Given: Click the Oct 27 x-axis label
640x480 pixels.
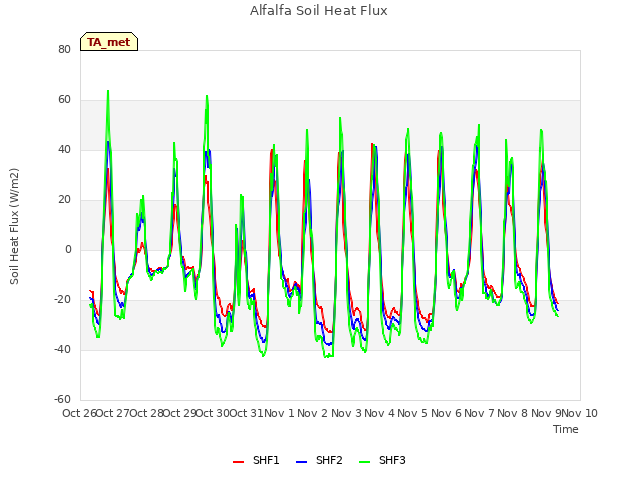Looking at the screenshot, I should pos(113,413).
